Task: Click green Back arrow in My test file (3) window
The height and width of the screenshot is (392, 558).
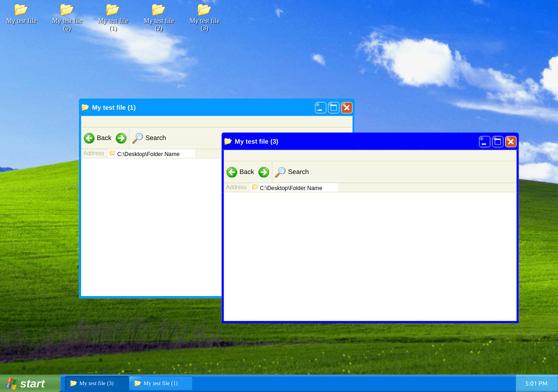Action: click(232, 172)
